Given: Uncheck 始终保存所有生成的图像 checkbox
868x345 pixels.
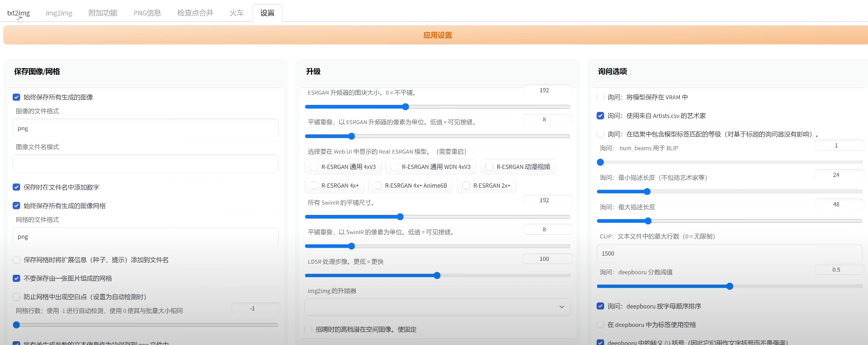Looking at the screenshot, I should (x=16, y=97).
